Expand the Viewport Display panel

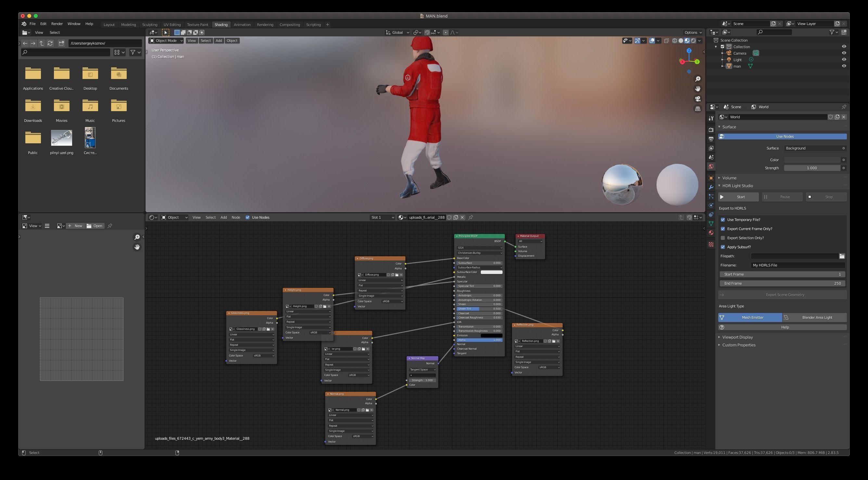tap(737, 337)
